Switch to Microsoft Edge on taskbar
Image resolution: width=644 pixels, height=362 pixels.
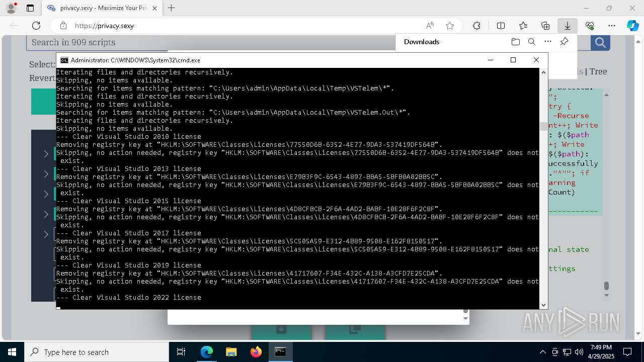207,352
